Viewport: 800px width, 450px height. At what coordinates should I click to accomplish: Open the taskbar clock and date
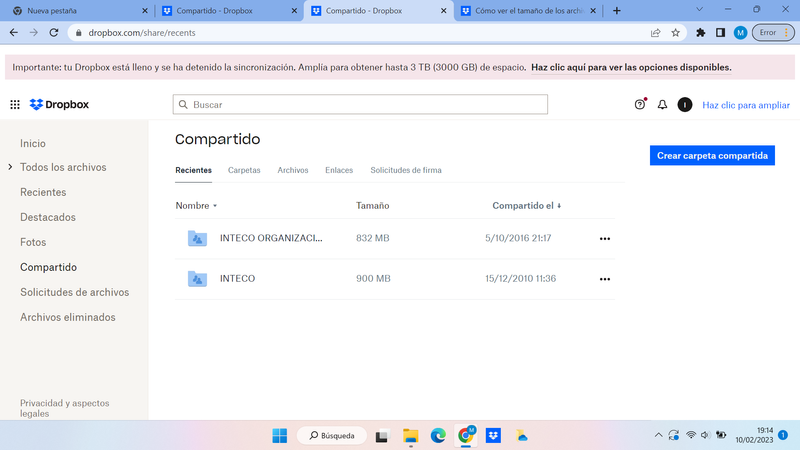[754, 435]
